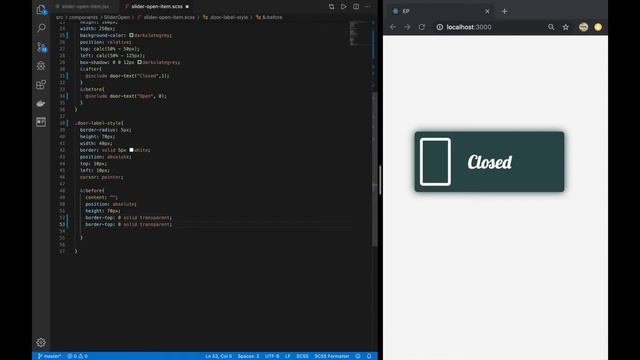The image size is (640, 360).
Task: Open the editor More Actions ellipsis
Action: (368, 7)
